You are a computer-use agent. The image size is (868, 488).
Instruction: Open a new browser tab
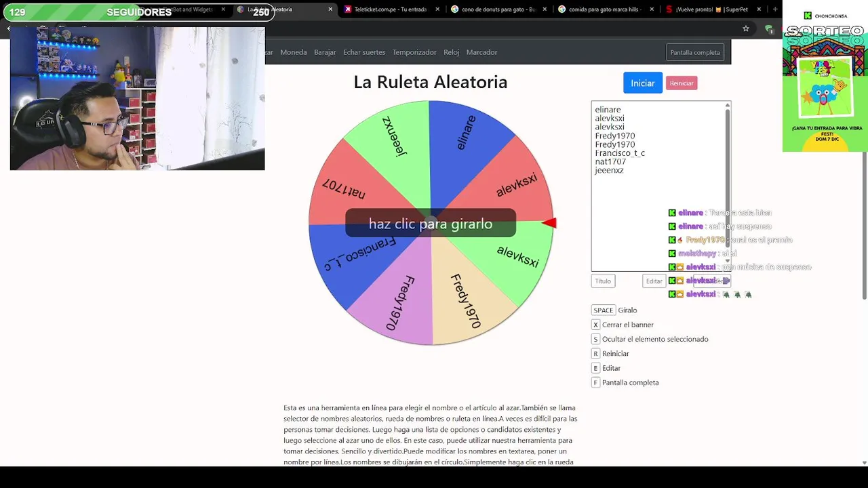(774, 9)
